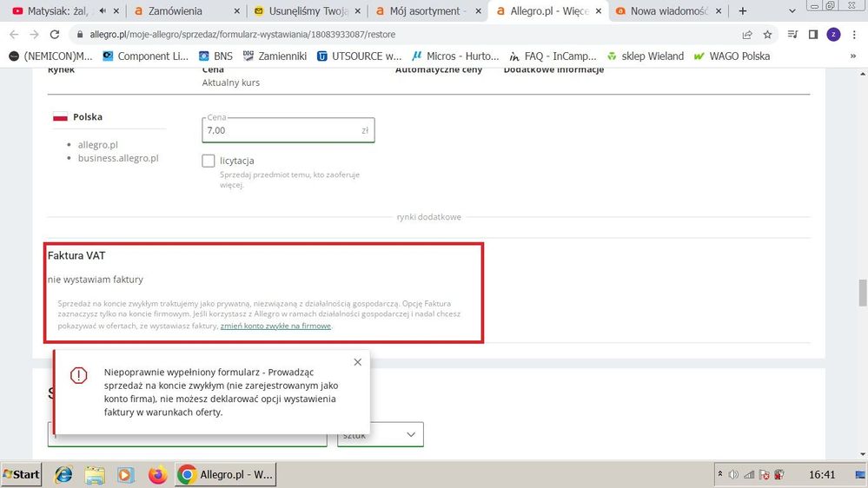Click the page vertical scrollbar thumb
The height and width of the screenshot is (488, 868).
click(862, 293)
